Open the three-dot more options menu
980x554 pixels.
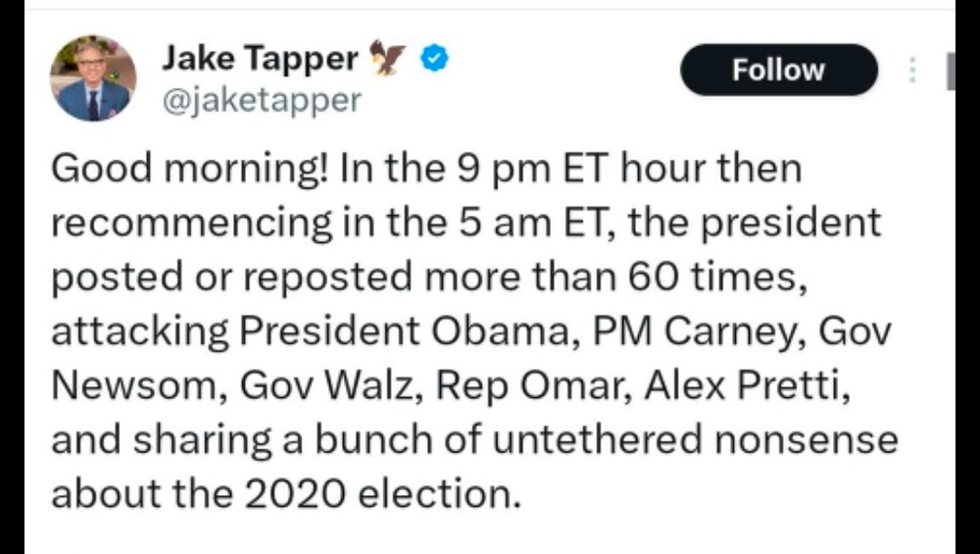912,71
